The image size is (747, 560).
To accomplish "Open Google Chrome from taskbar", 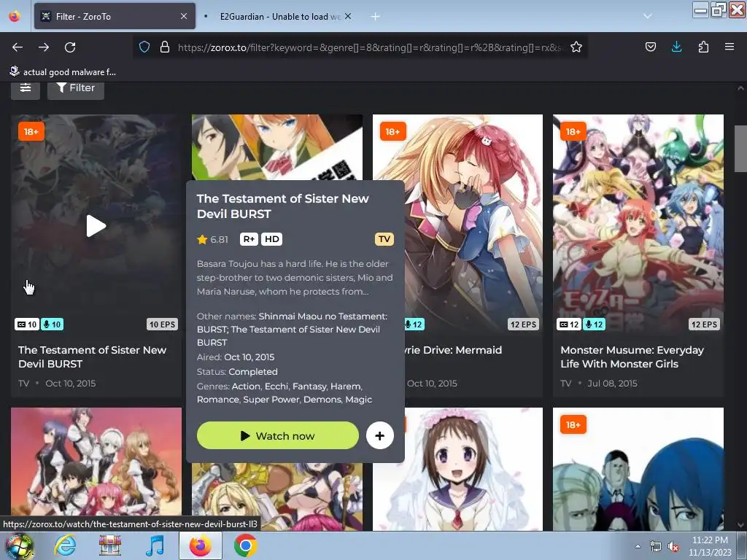I will coord(245,545).
